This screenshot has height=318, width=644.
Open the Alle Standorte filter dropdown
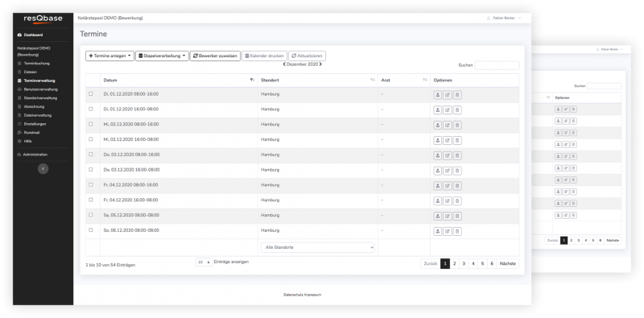coord(318,247)
